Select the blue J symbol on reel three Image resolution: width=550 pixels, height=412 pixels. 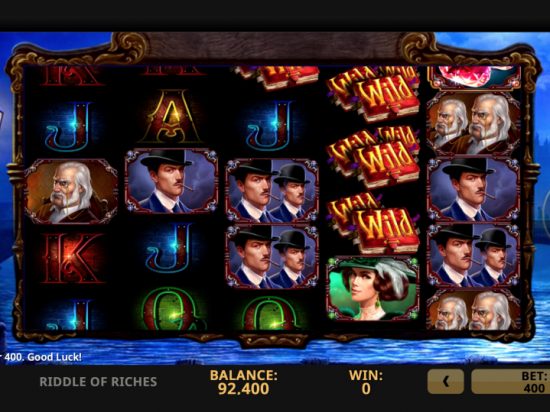pos(270,125)
